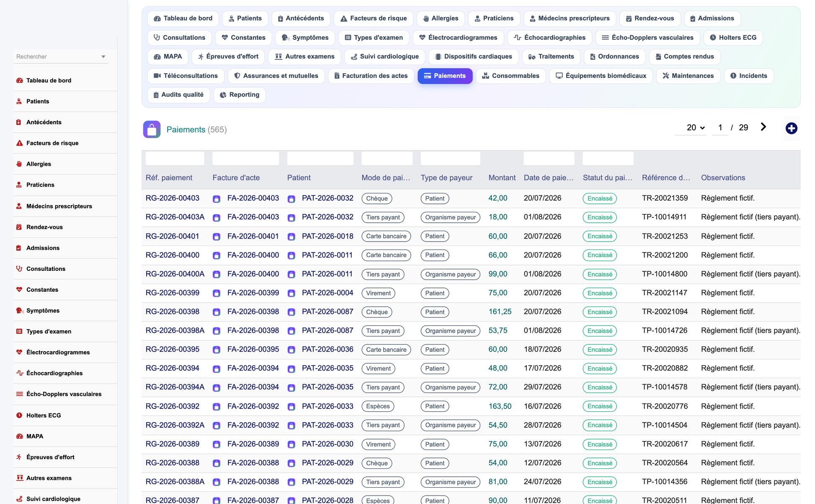Open the Téléconsultations tab
The width and height of the screenshot is (815, 504).
pyautogui.click(x=186, y=76)
